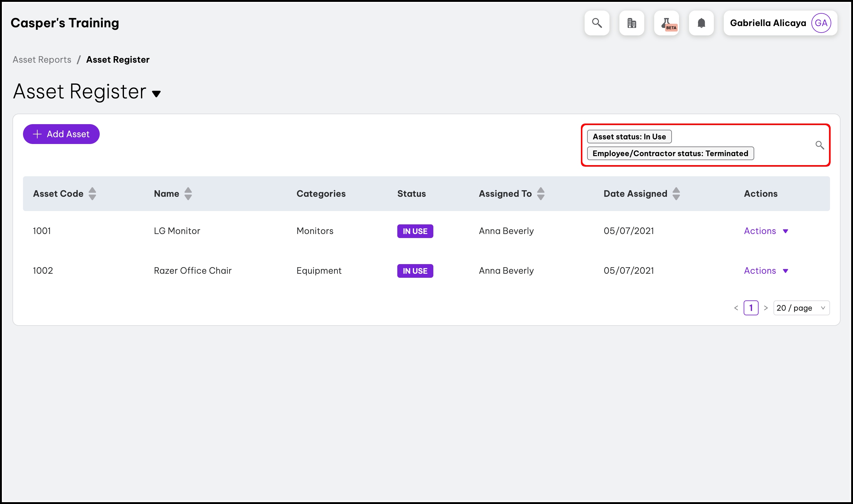The height and width of the screenshot is (504, 853).
Task: Click the filter search magnifier icon
Action: (820, 145)
